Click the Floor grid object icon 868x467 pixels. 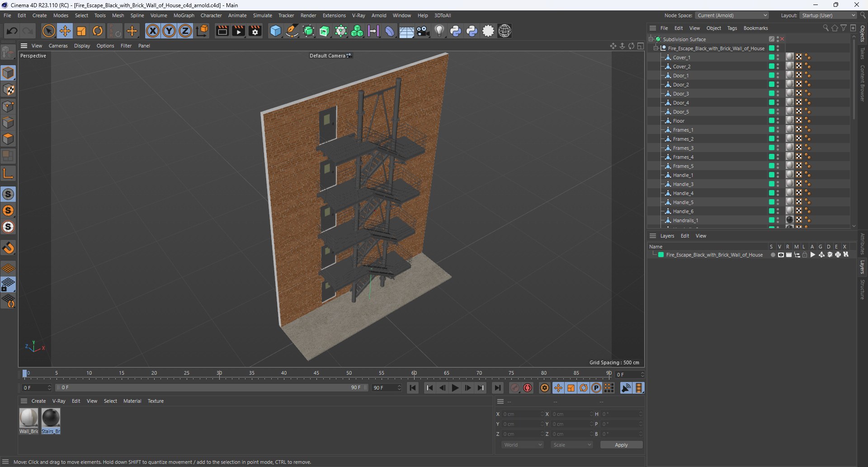(x=406, y=31)
